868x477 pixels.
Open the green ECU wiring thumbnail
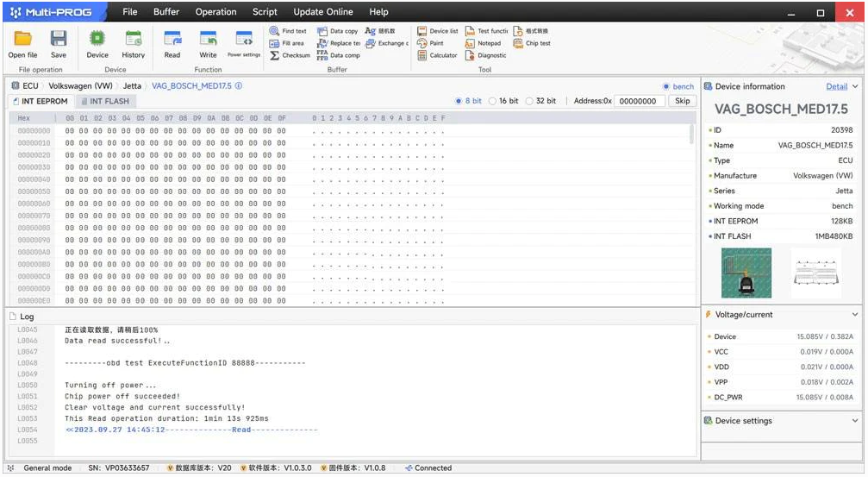click(746, 273)
